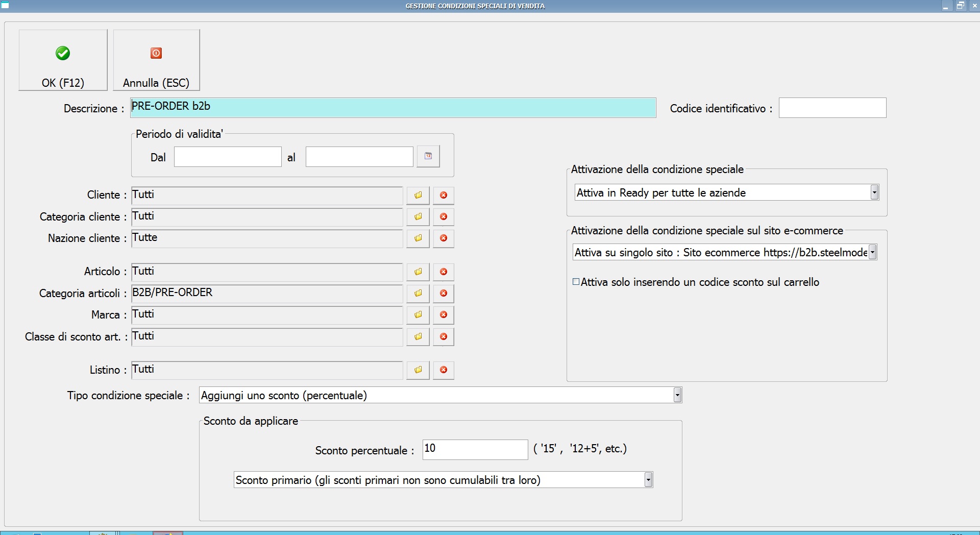Click the Codice identificativo input field
The image size is (980, 535).
click(x=832, y=108)
